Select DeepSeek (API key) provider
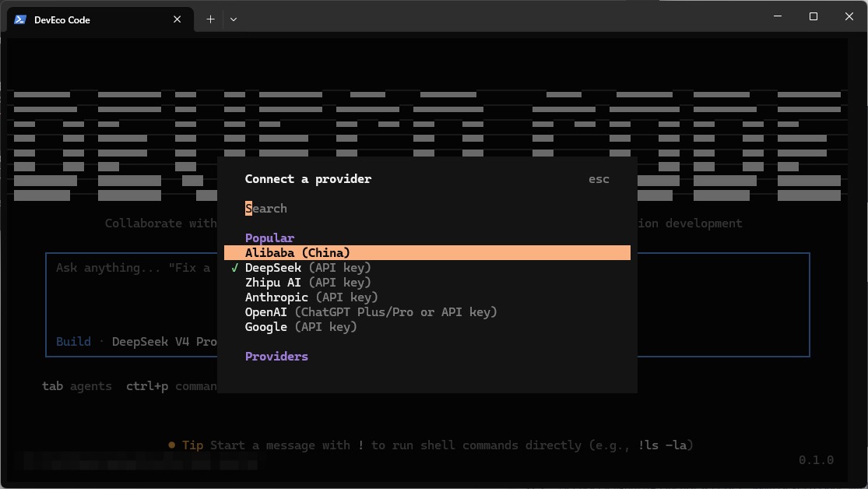868x489 pixels. pos(427,268)
